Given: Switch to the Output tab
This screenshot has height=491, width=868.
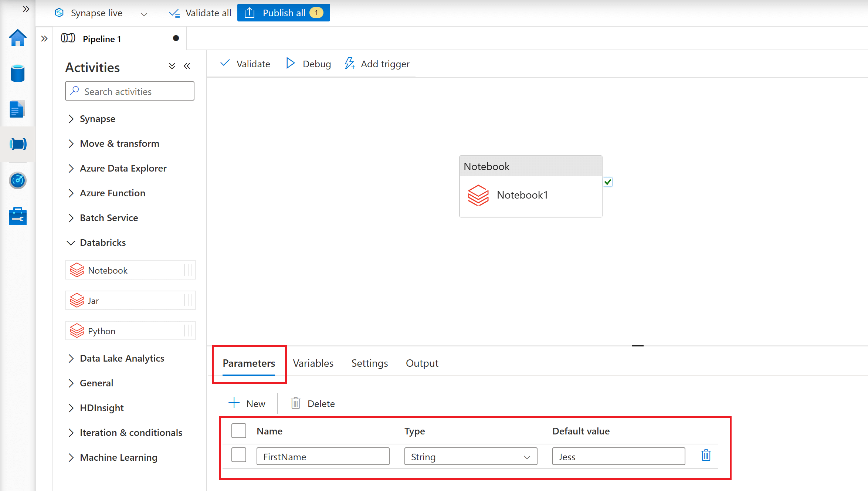Looking at the screenshot, I should 422,363.
